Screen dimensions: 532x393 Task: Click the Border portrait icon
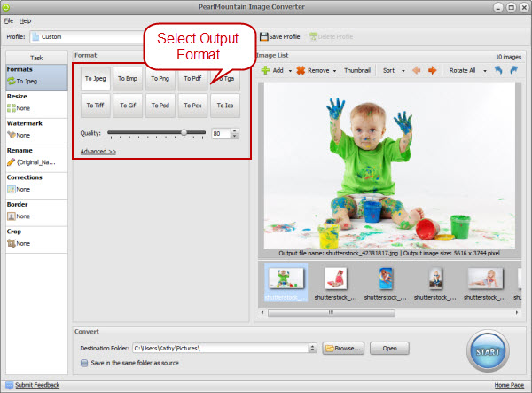[x=12, y=216]
